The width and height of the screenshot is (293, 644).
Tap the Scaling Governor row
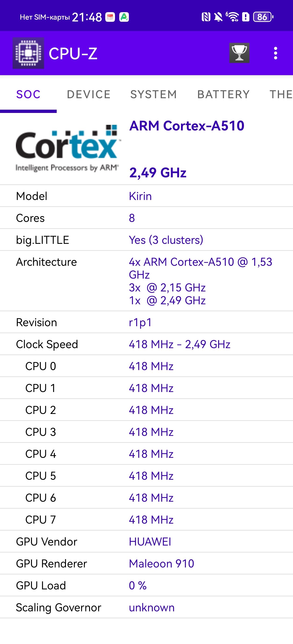146,607
